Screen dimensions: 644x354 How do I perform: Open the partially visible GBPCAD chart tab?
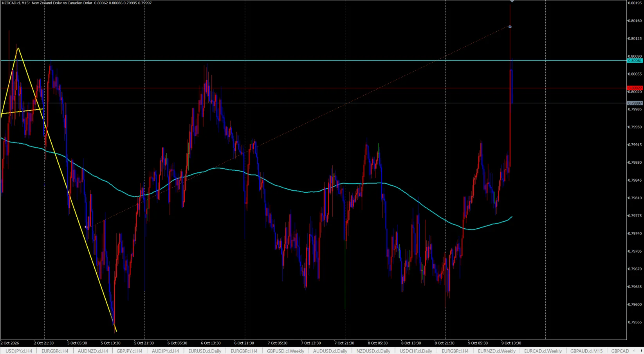click(x=620, y=351)
